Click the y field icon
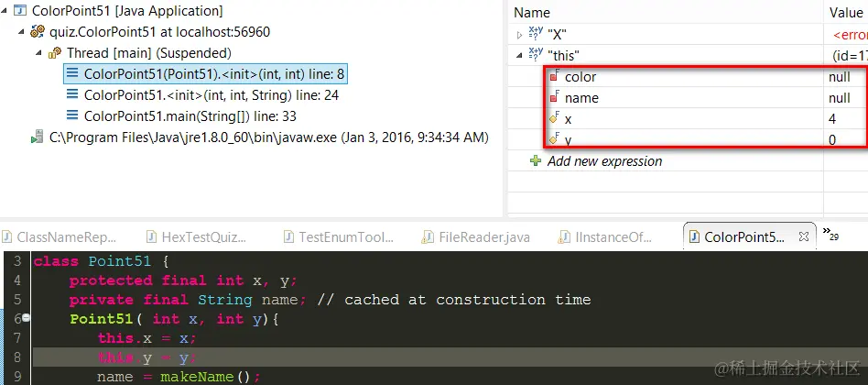868x385 pixels. tap(554, 138)
